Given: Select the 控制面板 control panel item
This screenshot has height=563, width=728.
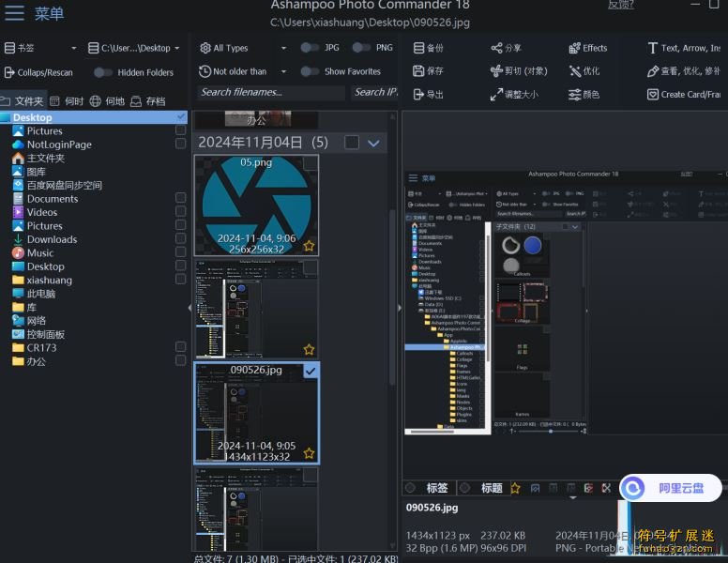Looking at the screenshot, I should pyautogui.click(x=39, y=334).
